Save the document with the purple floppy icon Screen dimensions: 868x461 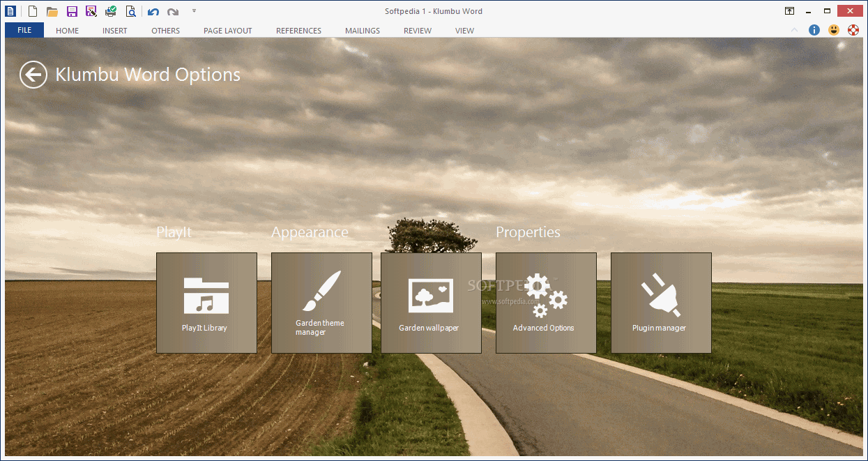[72, 11]
